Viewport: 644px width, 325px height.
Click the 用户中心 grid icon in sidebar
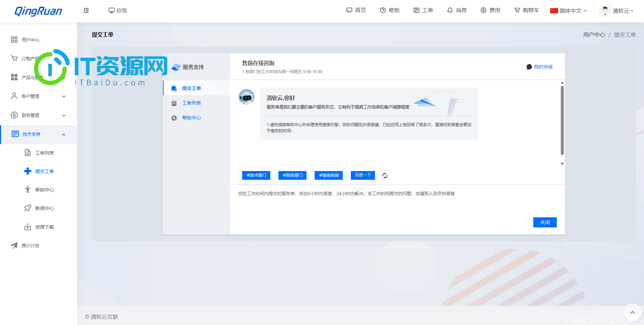coord(14,40)
